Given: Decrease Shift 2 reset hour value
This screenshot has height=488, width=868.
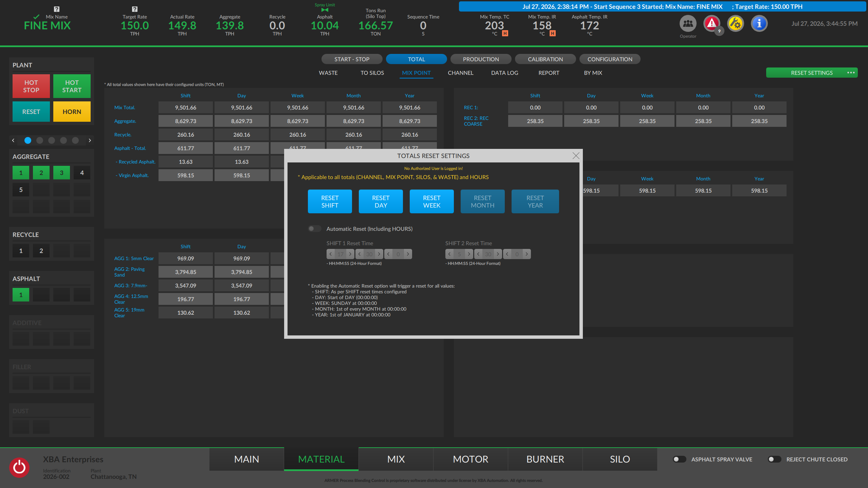Looking at the screenshot, I should 449,254.
